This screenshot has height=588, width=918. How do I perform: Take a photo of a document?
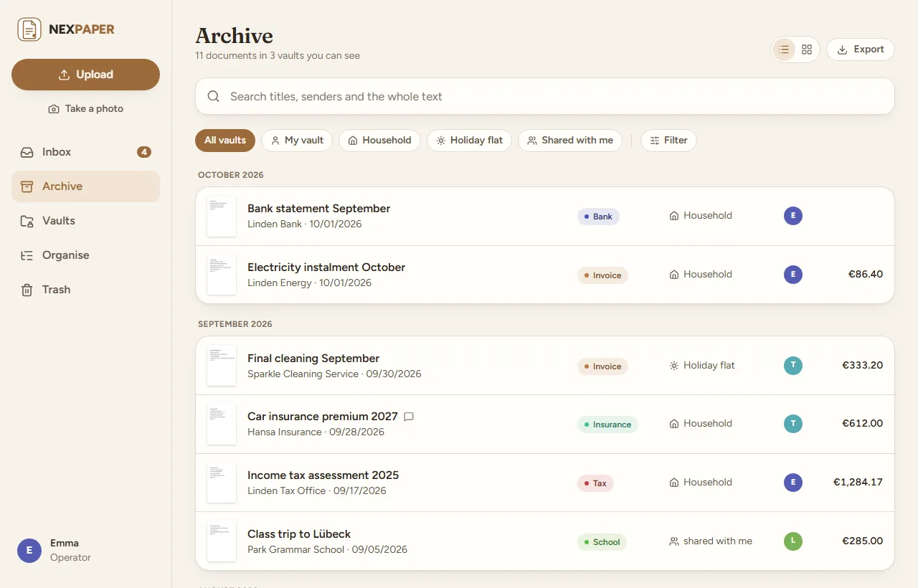pyautogui.click(x=85, y=109)
